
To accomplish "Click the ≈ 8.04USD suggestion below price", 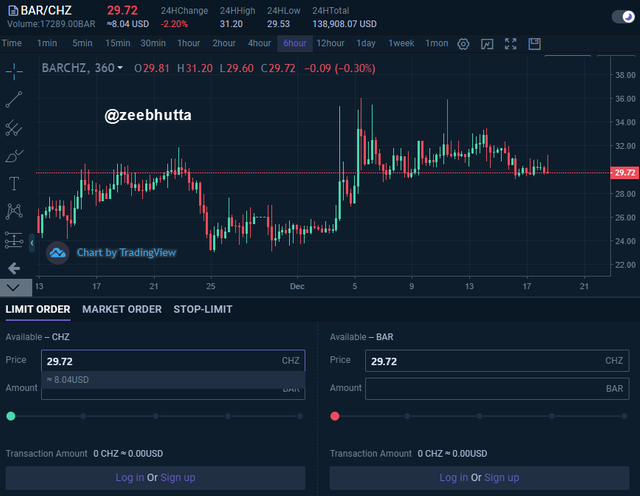I will pos(173,380).
